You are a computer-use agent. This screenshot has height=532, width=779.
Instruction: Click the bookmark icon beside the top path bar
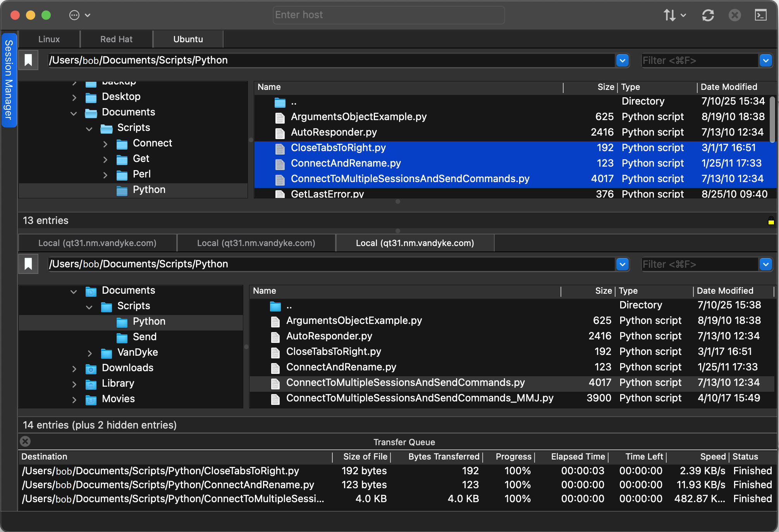(28, 60)
